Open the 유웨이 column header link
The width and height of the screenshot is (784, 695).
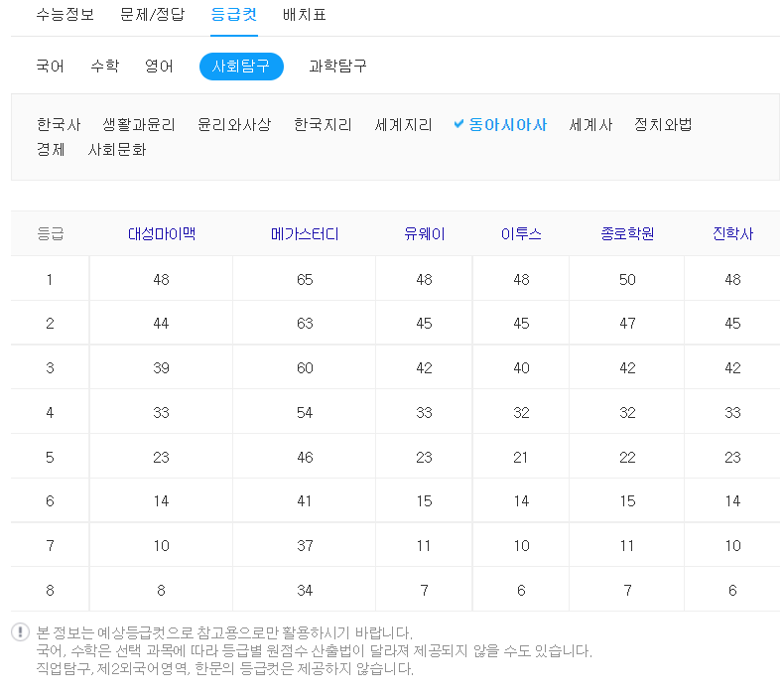tap(424, 233)
